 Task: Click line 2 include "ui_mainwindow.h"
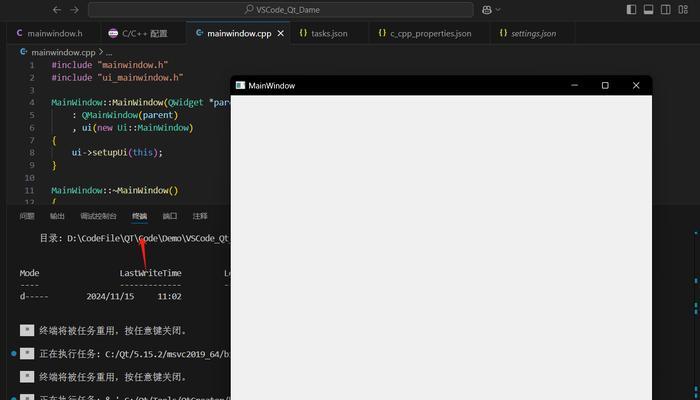pyautogui.click(x=117, y=78)
